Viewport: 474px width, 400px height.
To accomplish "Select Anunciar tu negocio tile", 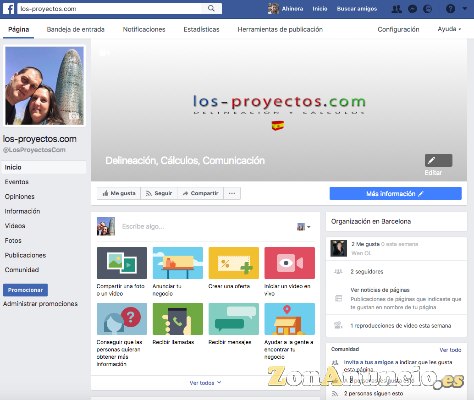I will 178,272.
